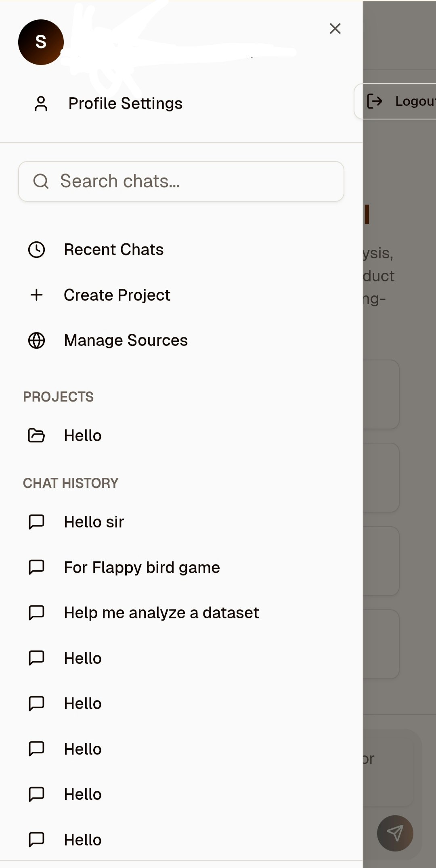Click chat bubble icon beside 'Hello sir'
The height and width of the screenshot is (868, 436).
[36, 522]
